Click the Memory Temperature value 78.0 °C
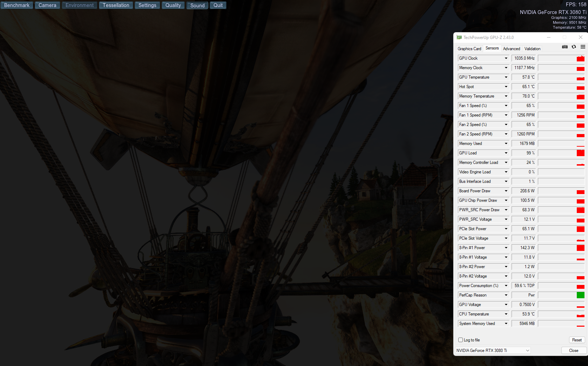 (x=524, y=96)
